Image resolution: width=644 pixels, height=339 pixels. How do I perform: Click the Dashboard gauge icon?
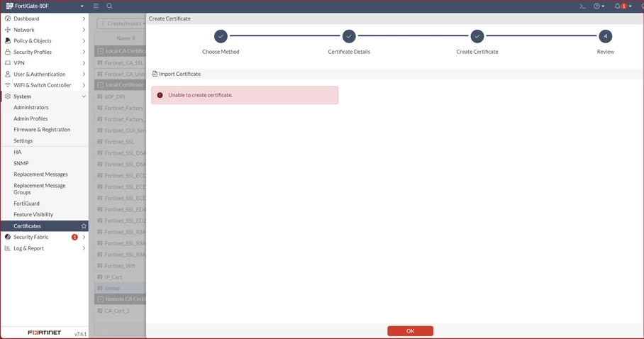tap(8, 18)
